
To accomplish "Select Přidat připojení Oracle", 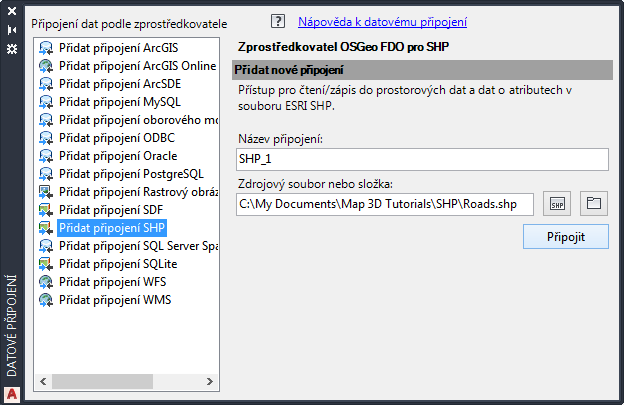I will (118, 156).
